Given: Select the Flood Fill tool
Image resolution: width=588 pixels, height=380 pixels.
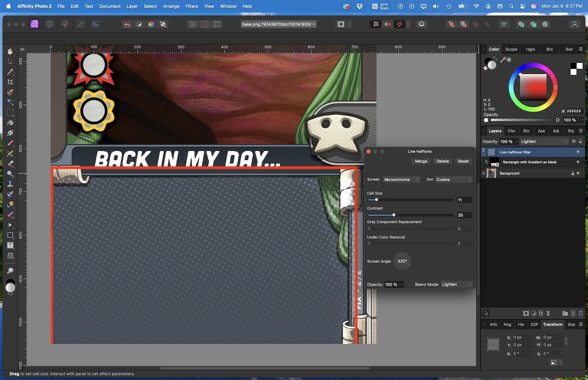Looking at the screenshot, I should pyautogui.click(x=10, y=123).
